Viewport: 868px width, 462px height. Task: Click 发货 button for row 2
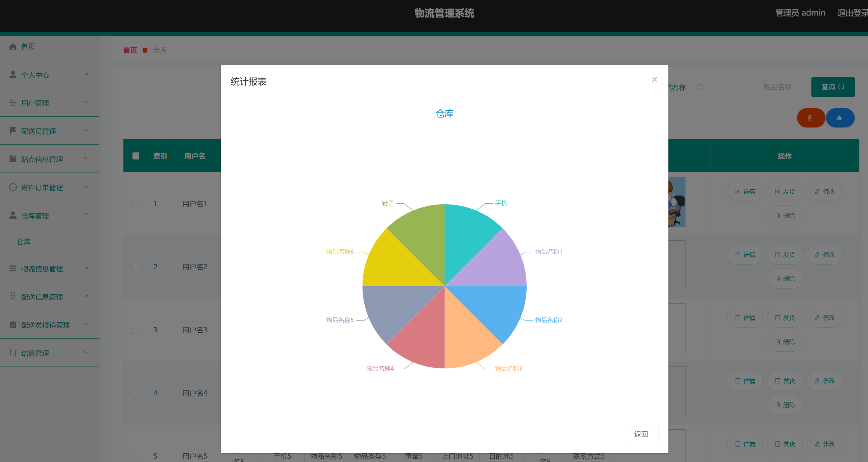point(785,255)
